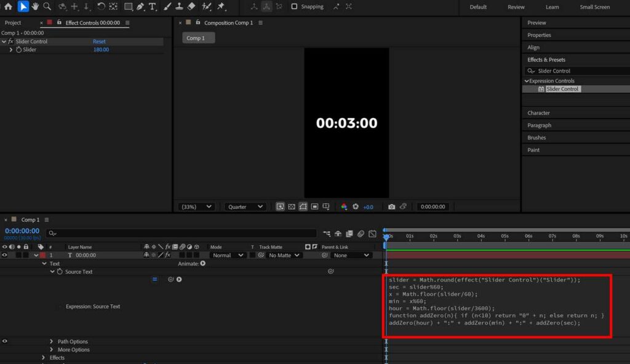Select the Rotation tool
Screen dimensions: 630x364
[x=101, y=6]
